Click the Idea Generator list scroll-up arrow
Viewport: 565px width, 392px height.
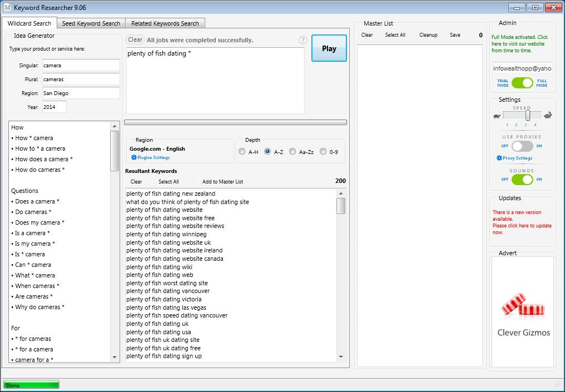click(x=115, y=126)
